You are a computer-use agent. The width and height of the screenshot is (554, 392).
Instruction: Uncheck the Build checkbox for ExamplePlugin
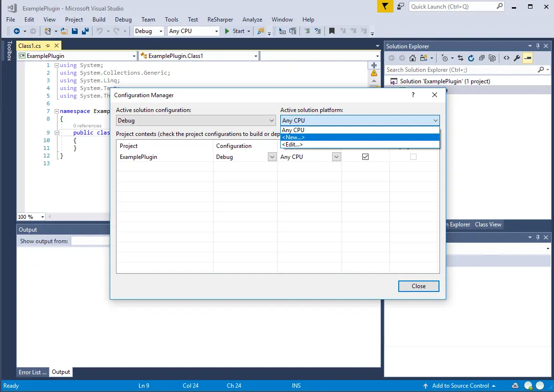click(365, 157)
